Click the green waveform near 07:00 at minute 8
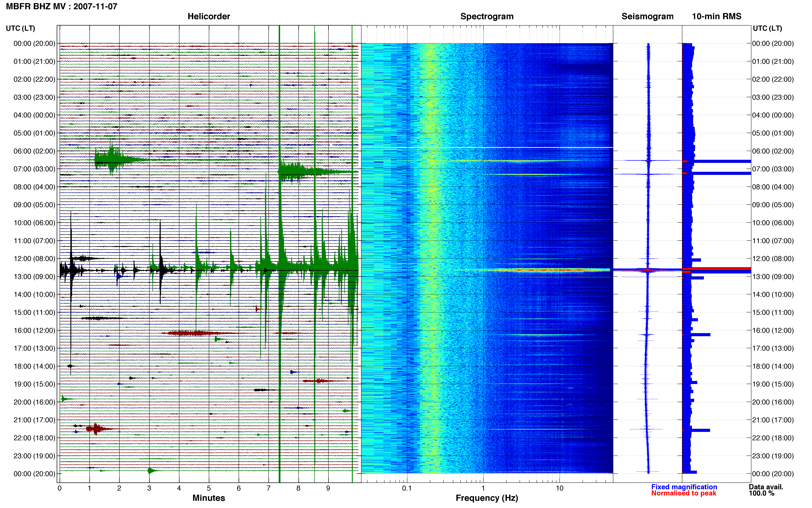 pos(302,171)
